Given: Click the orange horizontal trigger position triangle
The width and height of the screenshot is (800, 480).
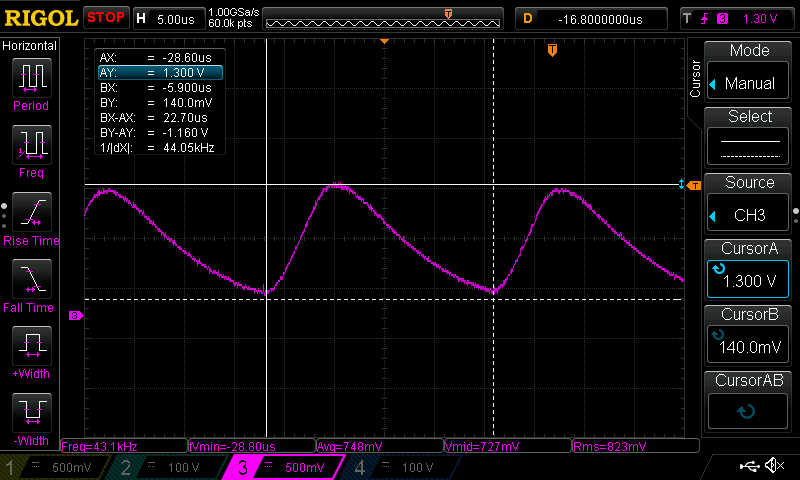Looking at the screenshot, I should point(385,41).
